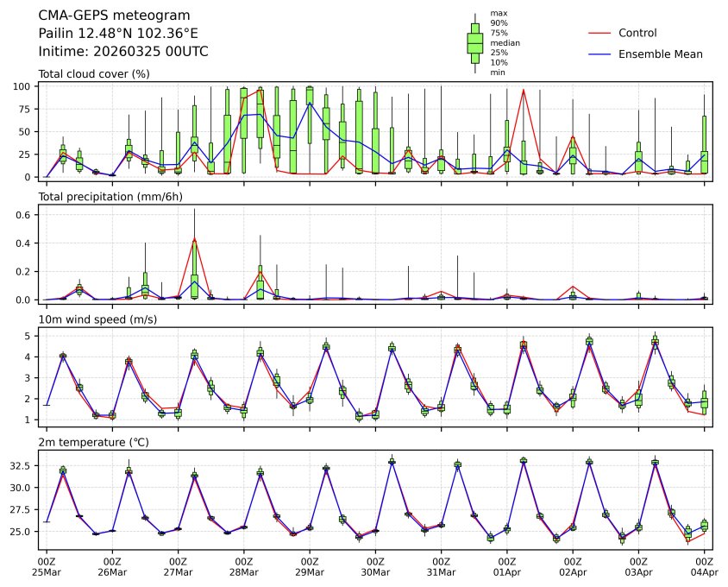Click the tallest red precipitation peak near 27Mar
Image resolution: width=728 pixels, height=587 pixels.
194,238
